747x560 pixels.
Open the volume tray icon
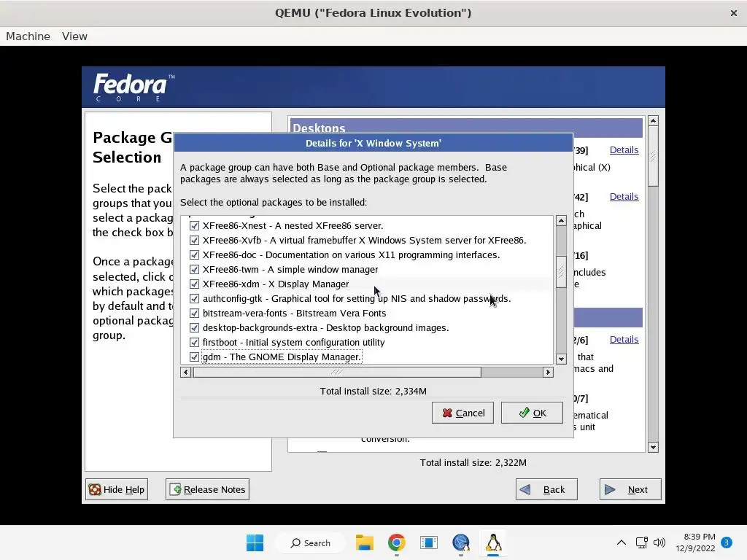click(659, 542)
